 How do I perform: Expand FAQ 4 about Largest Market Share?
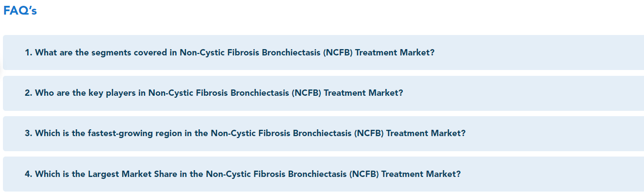[323, 174]
